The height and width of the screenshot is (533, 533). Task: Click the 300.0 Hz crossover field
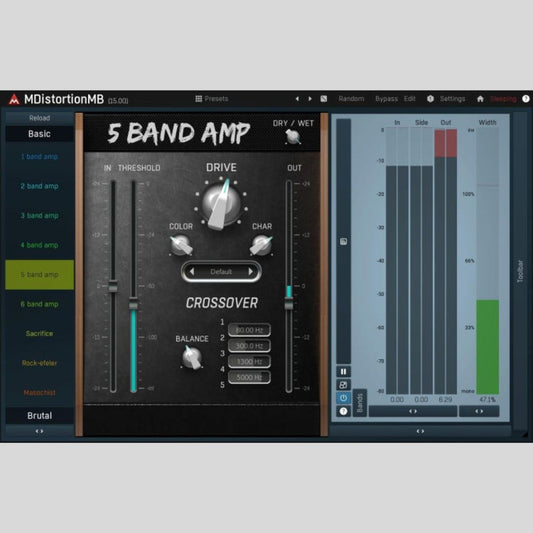[249, 346]
